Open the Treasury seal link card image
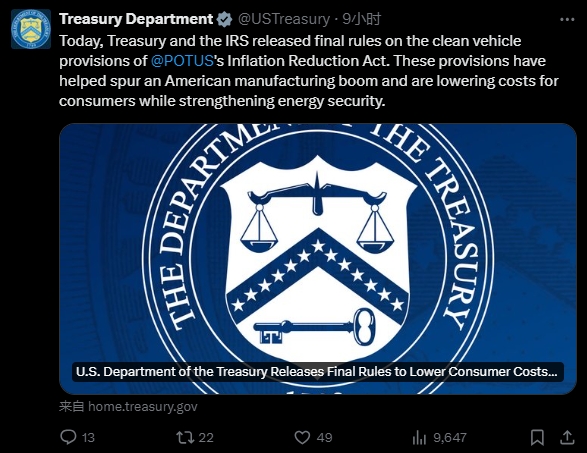The height and width of the screenshot is (453, 587). (x=318, y=259)
